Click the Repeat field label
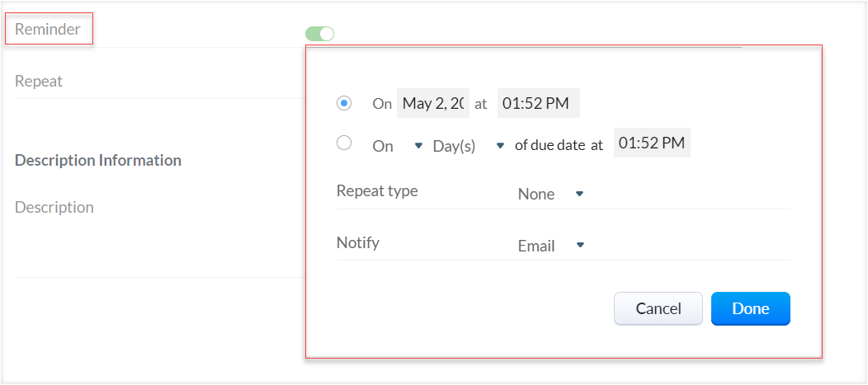This screenshot has width=868, height=385. click(39, 81)
